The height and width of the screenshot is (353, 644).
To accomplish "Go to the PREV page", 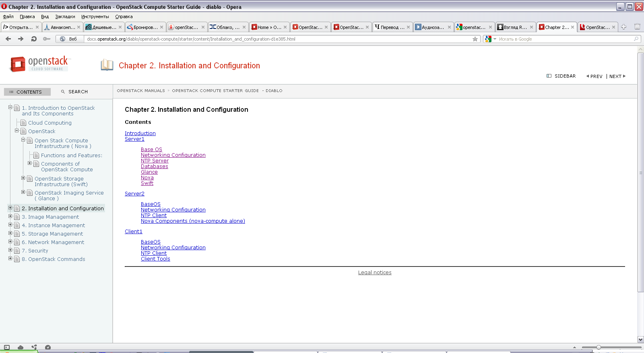I will click(594, 76).
